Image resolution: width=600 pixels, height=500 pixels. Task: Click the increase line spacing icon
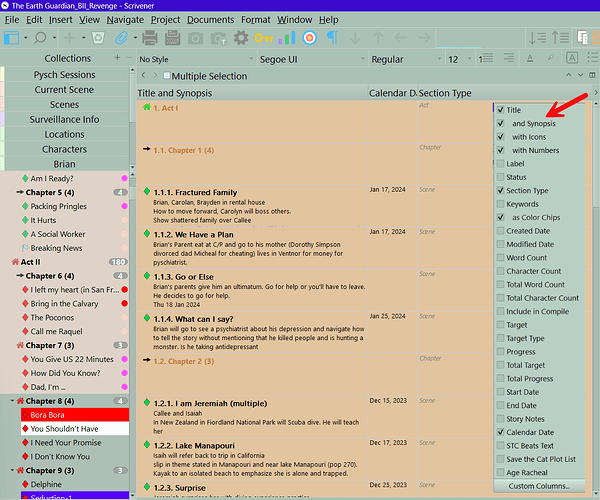(x=537, y=37)
